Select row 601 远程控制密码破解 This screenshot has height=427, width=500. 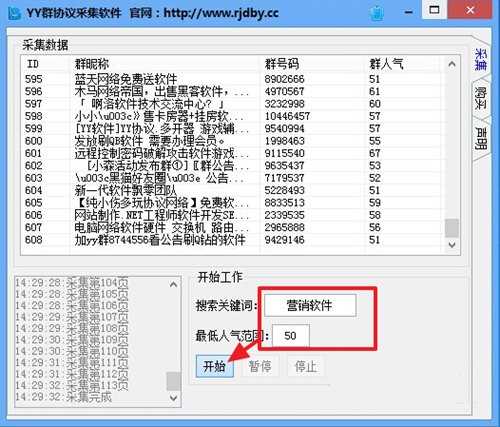pos(232,153)
